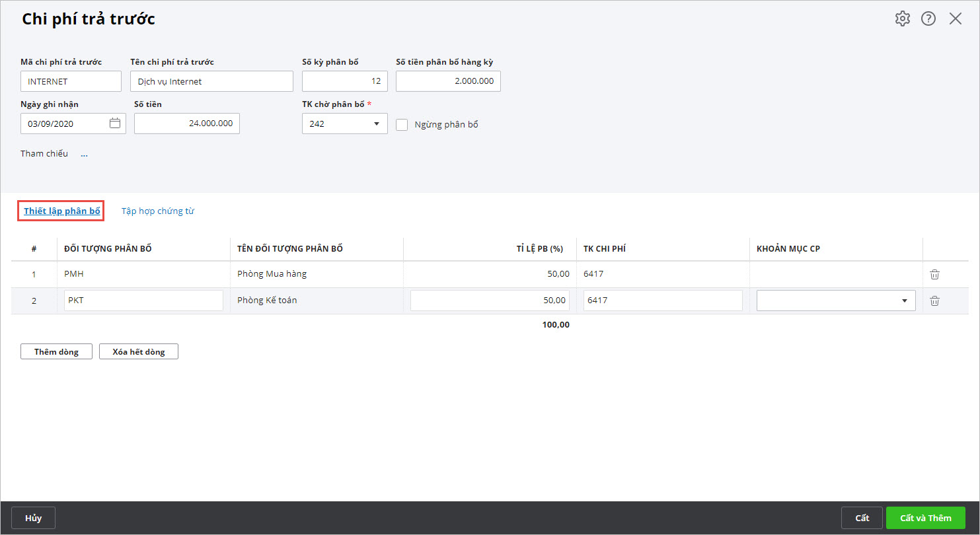Switch to Thiết lập phân bổ tab
Image resolution: width=980 pixels, height=535 pixels.
point(62,211)
